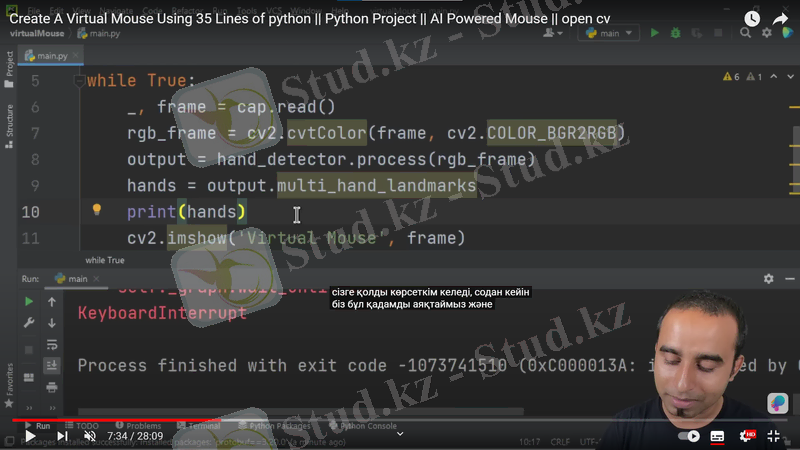Image resolution: width=800 pixels, height=450 pixels.
Task: Open IDE settings gear in the top toolbar
Action: tap(767, 33)
